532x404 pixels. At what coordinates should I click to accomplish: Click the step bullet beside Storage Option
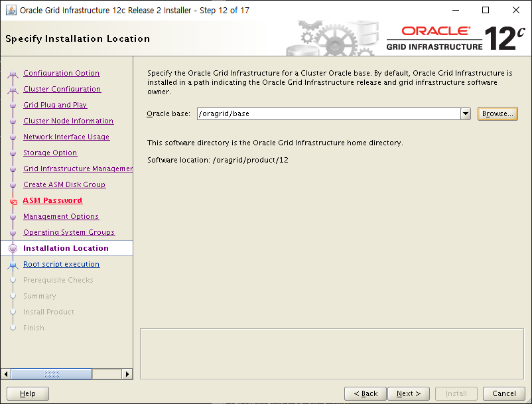click(13, 153)
